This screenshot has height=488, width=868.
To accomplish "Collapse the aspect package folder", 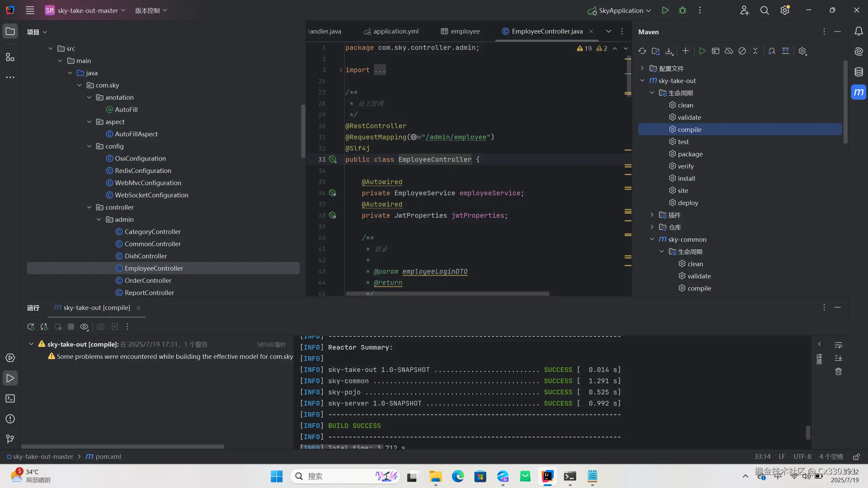I will (89, 122).
